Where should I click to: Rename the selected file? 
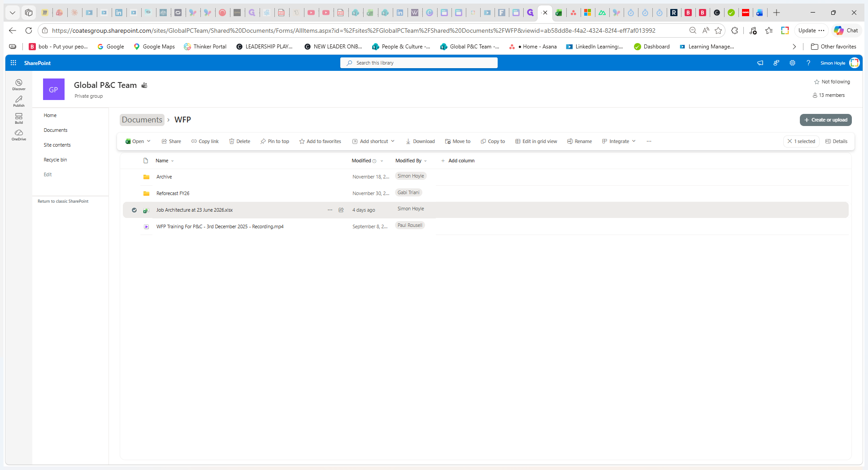tap(579, 141)
